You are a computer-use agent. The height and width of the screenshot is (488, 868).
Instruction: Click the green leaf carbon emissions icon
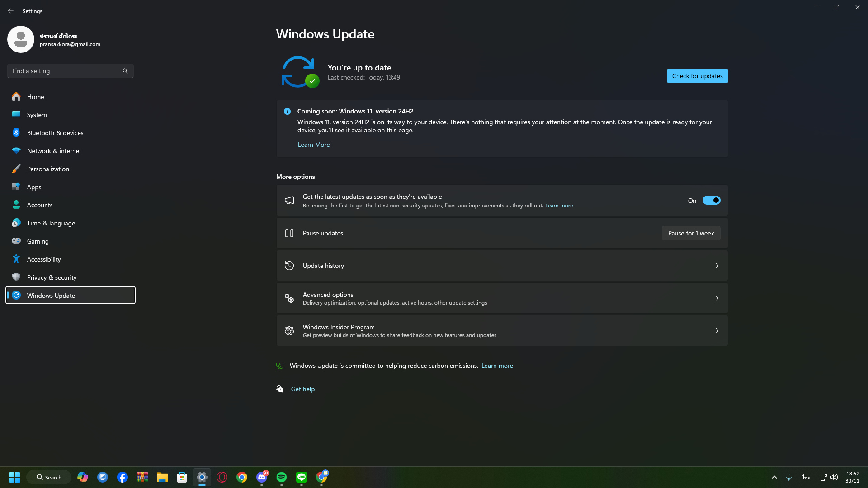280,366
